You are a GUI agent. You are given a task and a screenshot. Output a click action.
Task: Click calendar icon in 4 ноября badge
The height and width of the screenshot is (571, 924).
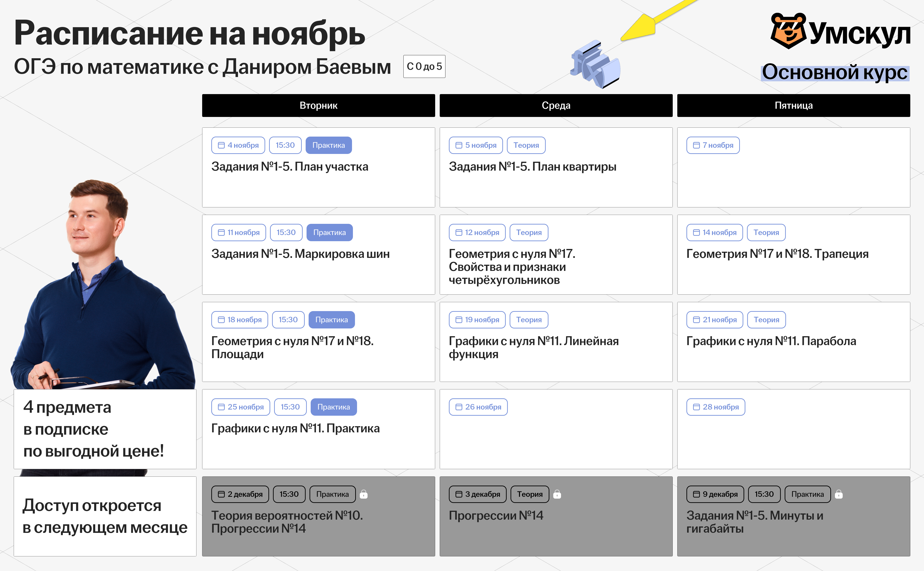221,145
